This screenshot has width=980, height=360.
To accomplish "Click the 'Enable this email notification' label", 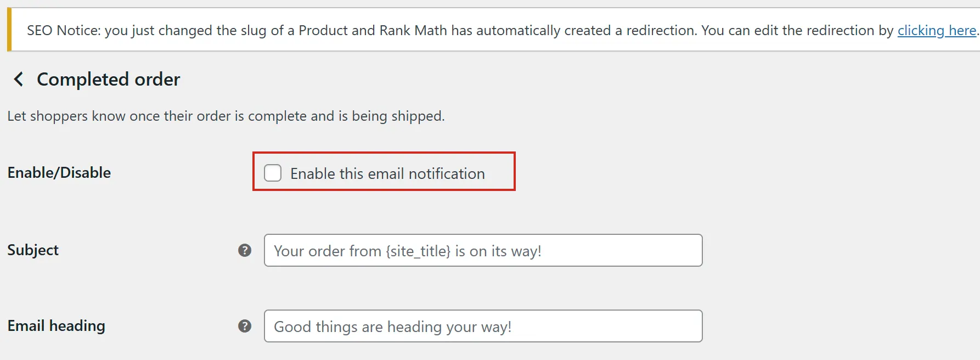I will tap(387, 174).
